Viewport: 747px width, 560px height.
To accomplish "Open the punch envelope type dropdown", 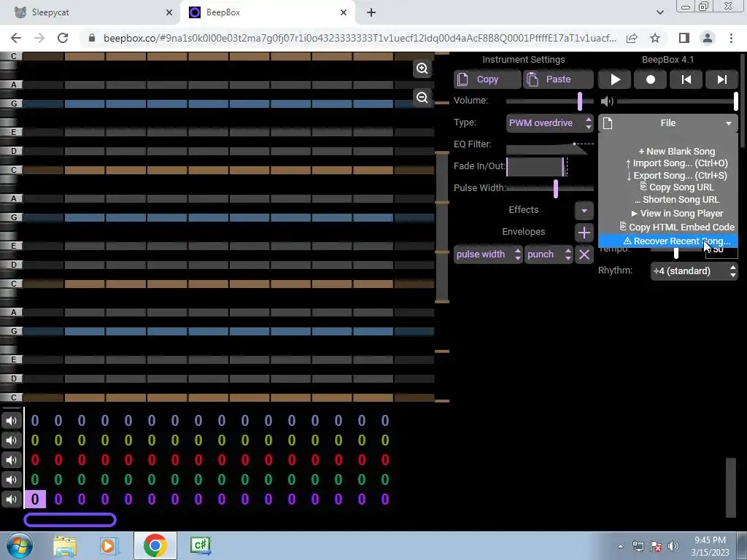I will click(x=549, y=254).
